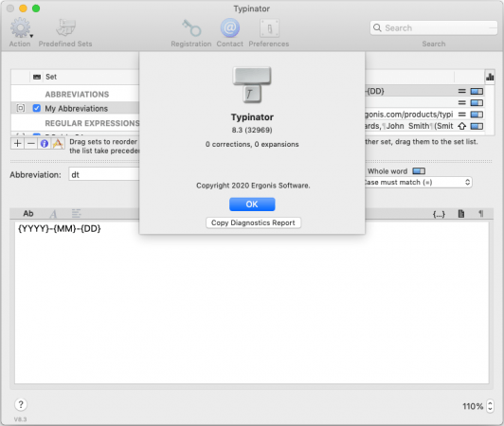Click the blue indicator on the gonis.com row
The width and height of the screenshot is (504, 426).
click(477, 115)
